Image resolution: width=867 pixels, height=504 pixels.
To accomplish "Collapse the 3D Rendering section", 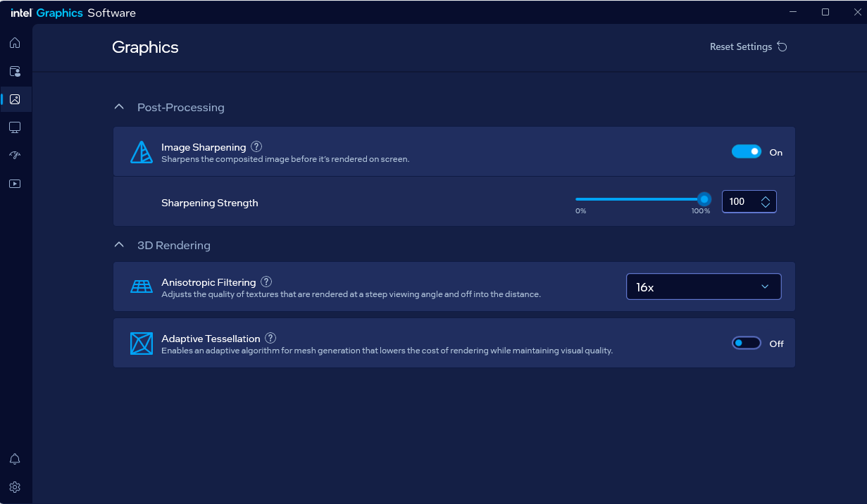I will (119, 246).
